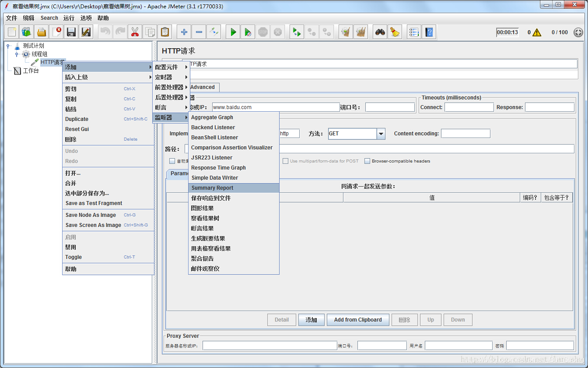This screenshot has height=368, width=588.
Task: Save the test plan with floppy icon
Action: coord(71,32)
